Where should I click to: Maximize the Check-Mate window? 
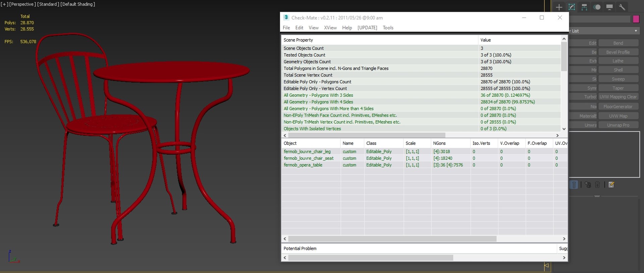pos(542,17)
